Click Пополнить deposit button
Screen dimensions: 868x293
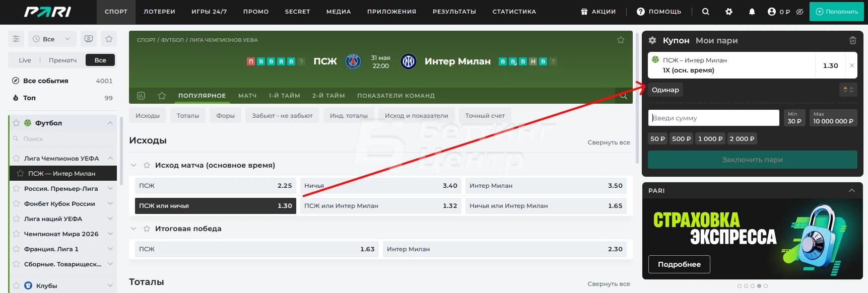tap(836, 12)
